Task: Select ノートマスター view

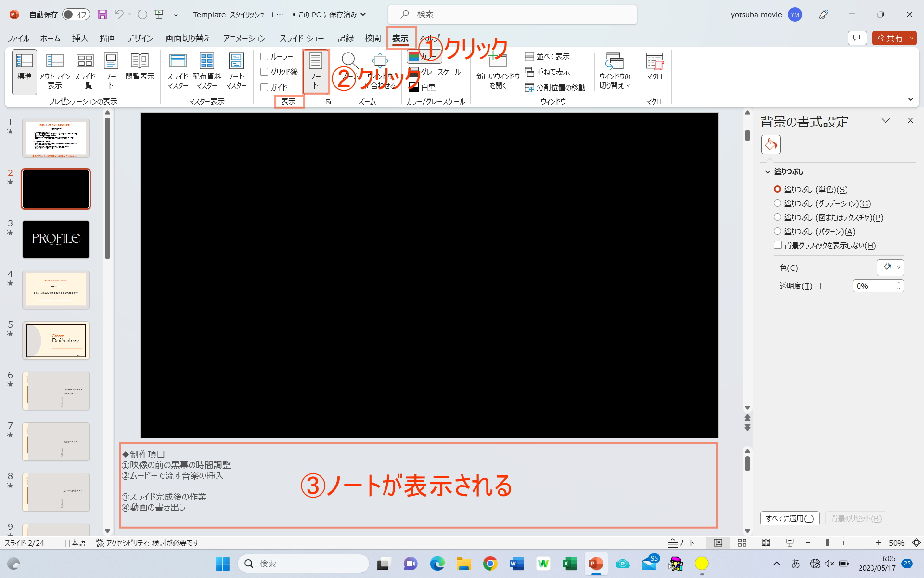Action: coord(236,71)
